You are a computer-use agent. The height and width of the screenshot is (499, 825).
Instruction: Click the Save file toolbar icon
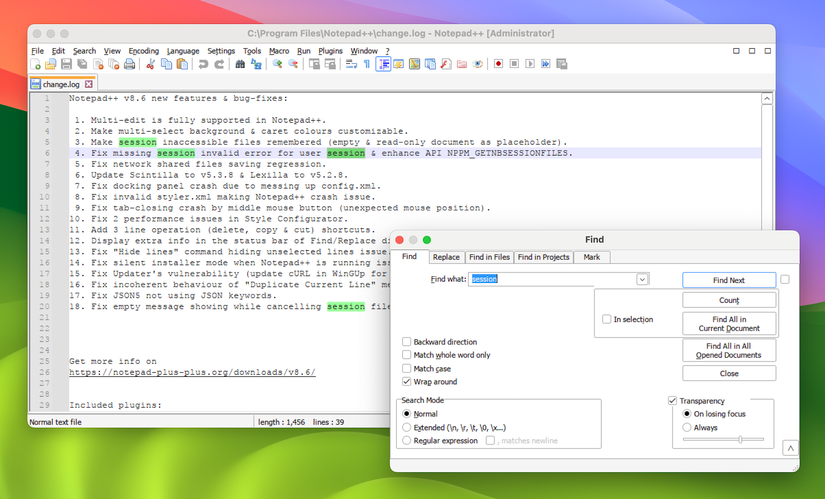pos(67,64)
